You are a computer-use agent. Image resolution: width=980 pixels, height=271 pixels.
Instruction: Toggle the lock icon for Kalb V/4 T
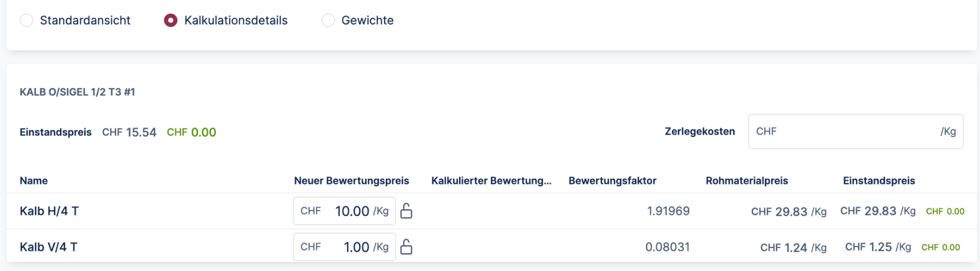coord(406,247)
